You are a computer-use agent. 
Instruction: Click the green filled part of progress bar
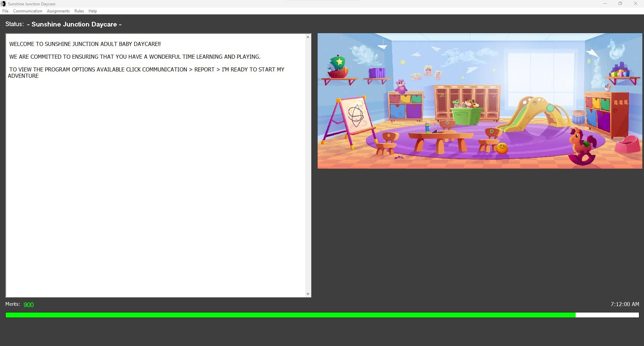coord(288,315)
